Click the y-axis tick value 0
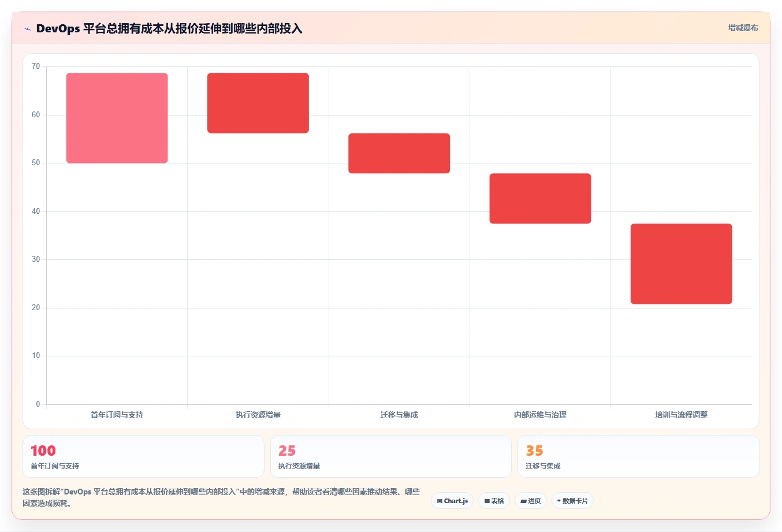Viewport: 782px width, 532px height. [38, 404]
